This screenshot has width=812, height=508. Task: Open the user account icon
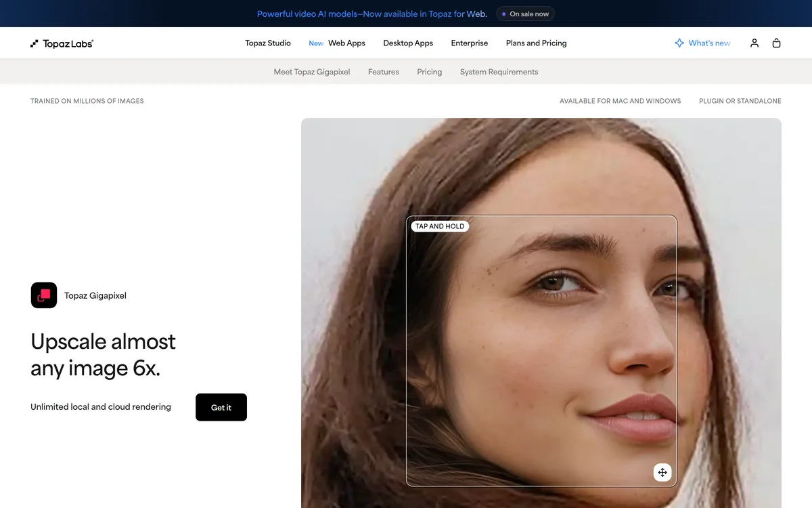754,43
